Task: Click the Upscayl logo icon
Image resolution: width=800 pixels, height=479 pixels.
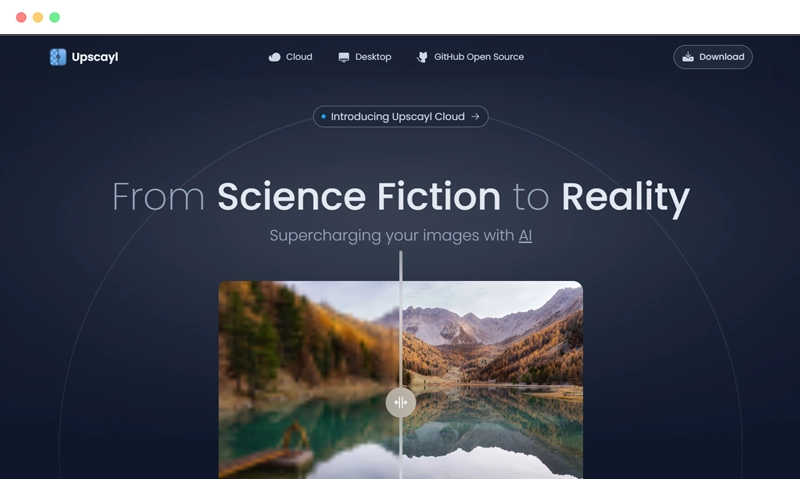Action: point(58,57)
